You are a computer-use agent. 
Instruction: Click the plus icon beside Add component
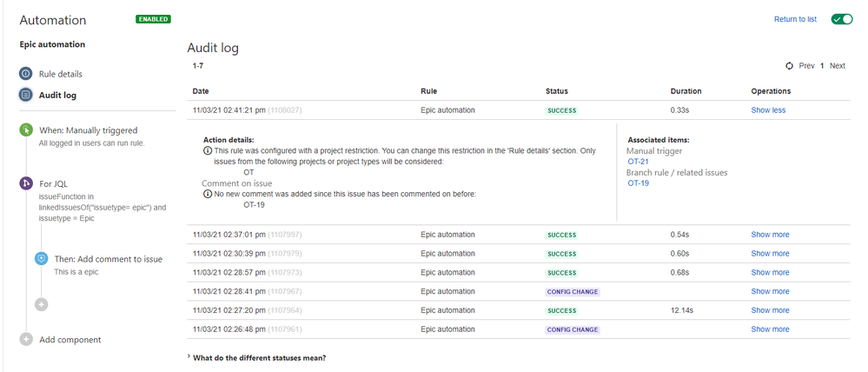(25, 339)
